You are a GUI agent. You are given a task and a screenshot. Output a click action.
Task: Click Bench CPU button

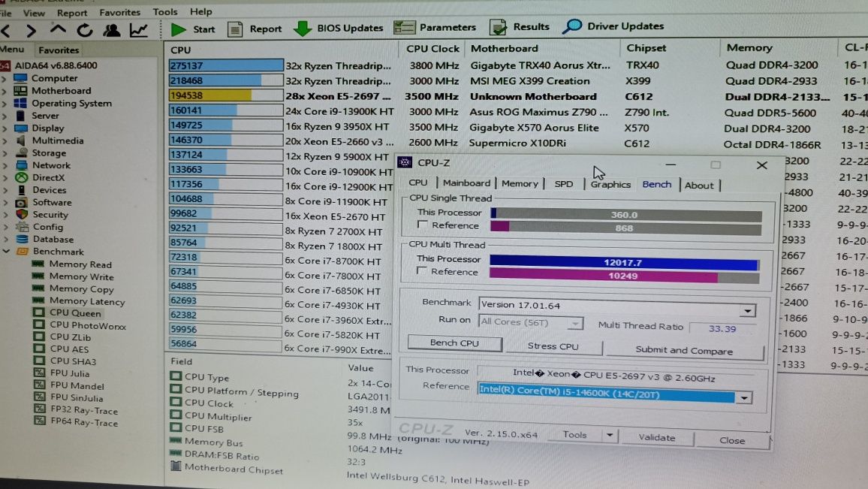[x=454, y=343]
